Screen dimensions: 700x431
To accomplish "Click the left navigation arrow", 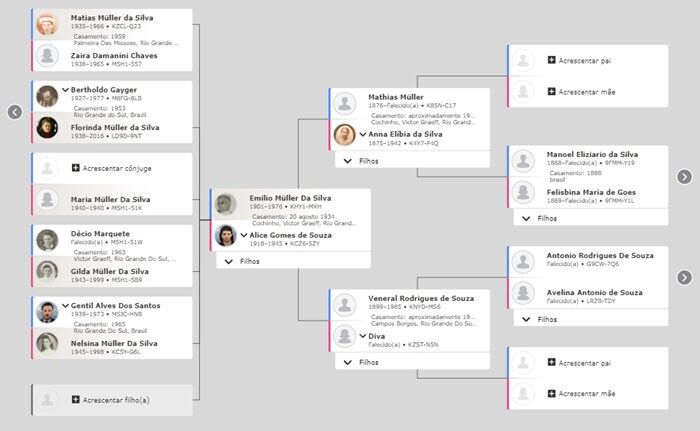I will (15, 112).
